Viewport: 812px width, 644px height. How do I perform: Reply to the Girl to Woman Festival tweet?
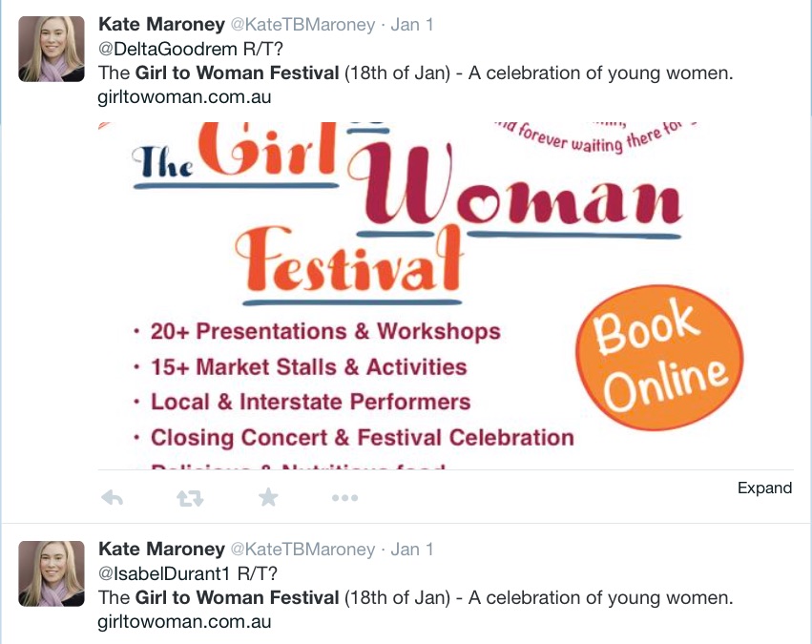pyautogui.click(x=113, y=497)
